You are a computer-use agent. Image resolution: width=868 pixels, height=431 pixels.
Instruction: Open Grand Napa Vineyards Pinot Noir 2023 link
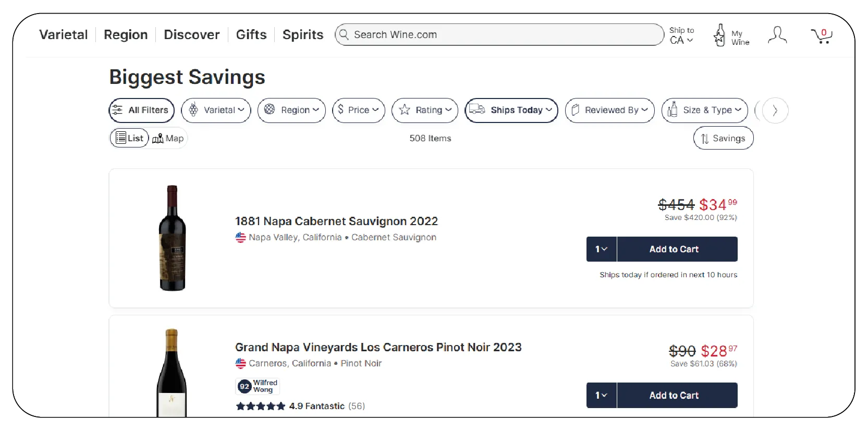378,347
